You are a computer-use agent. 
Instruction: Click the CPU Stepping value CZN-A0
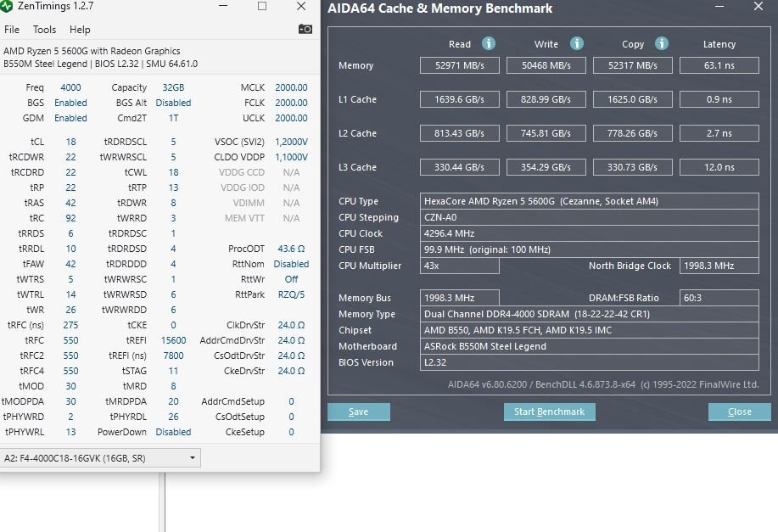[590, 217]
